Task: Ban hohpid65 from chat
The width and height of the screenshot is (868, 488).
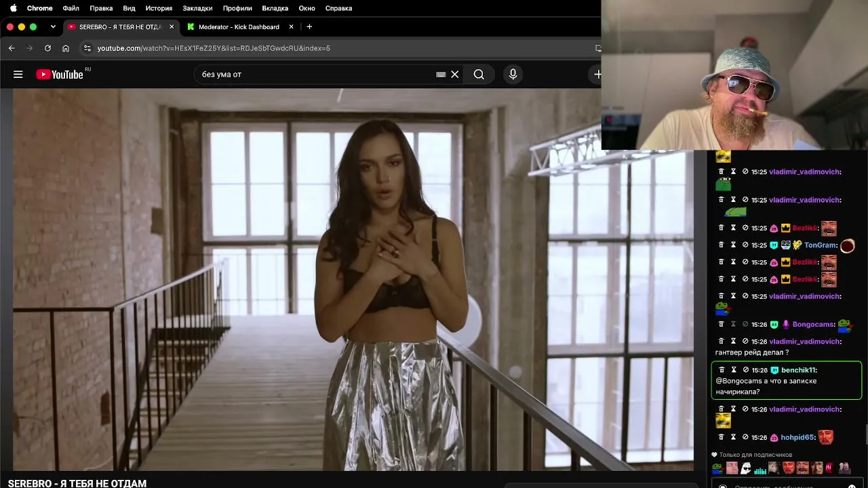Action: pos(745,438)
